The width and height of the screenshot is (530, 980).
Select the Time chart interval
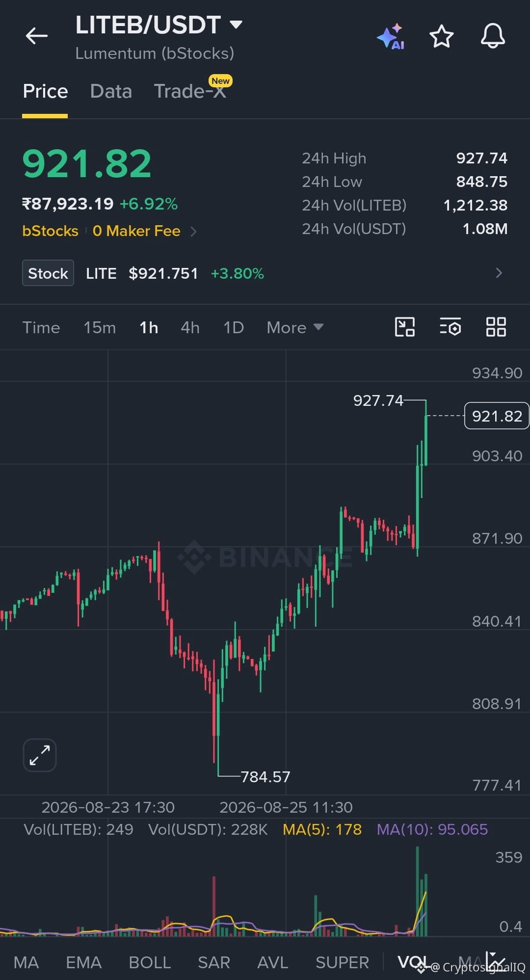pos(41,327)
